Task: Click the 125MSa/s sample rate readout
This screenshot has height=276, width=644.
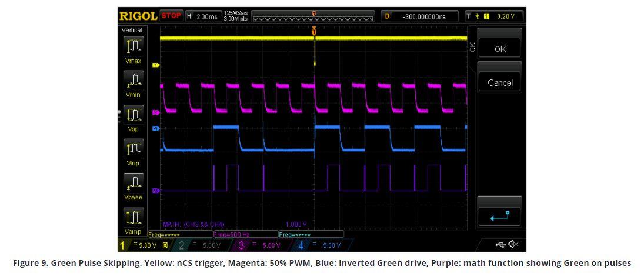Action: pyautogui.click(x=235, y=13)
